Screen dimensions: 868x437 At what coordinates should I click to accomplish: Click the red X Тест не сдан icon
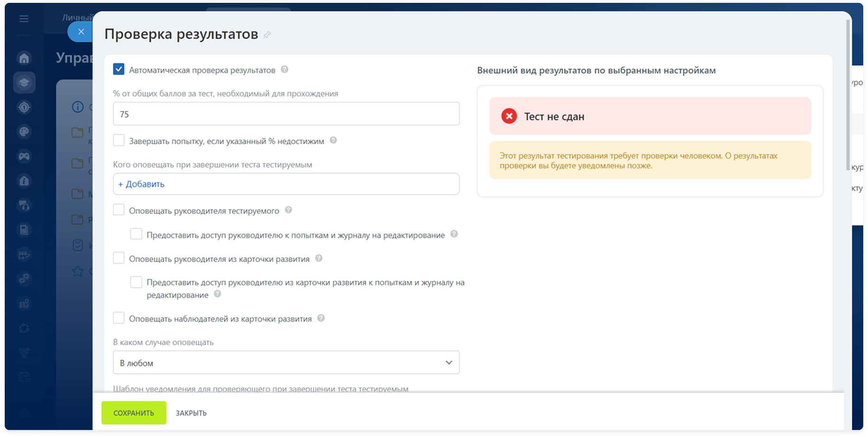509,116
